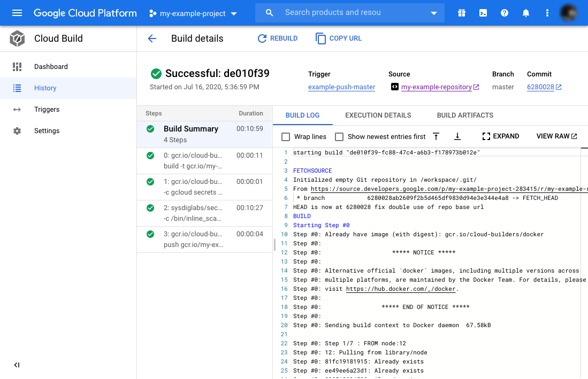
Task: Go back using the arrow beside Build details
Action: point(152,38)
